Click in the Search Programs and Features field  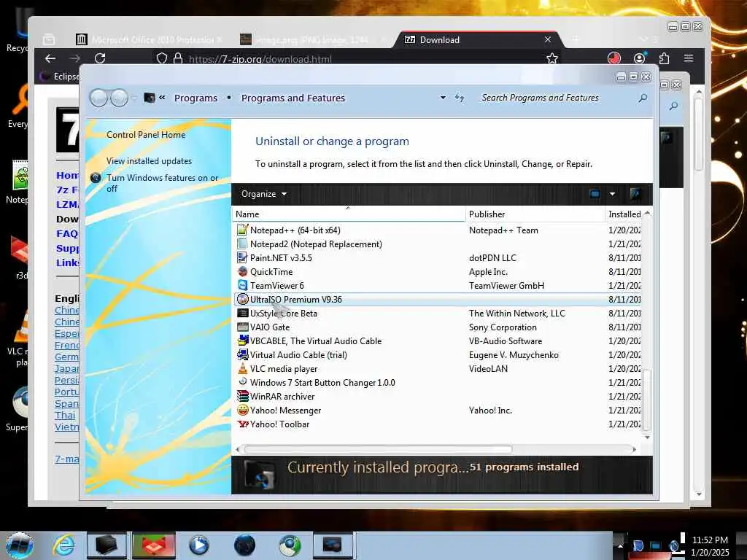pyautogui.click(x=557, y=98)
